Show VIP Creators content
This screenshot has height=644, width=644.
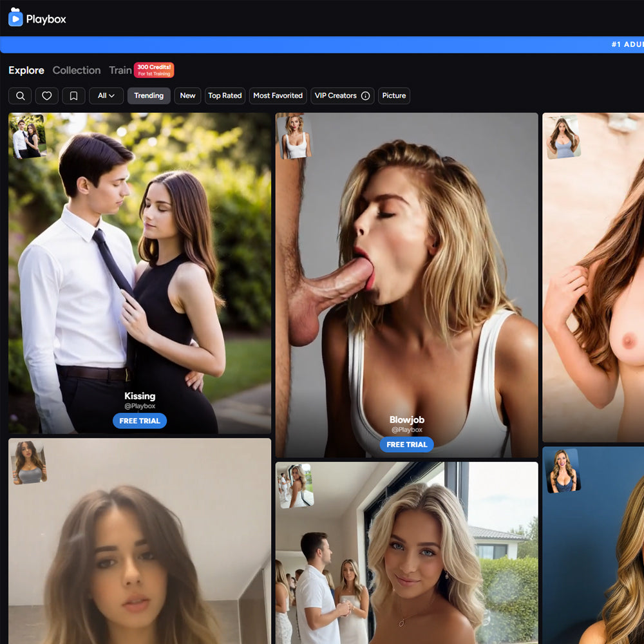point(335,96)
